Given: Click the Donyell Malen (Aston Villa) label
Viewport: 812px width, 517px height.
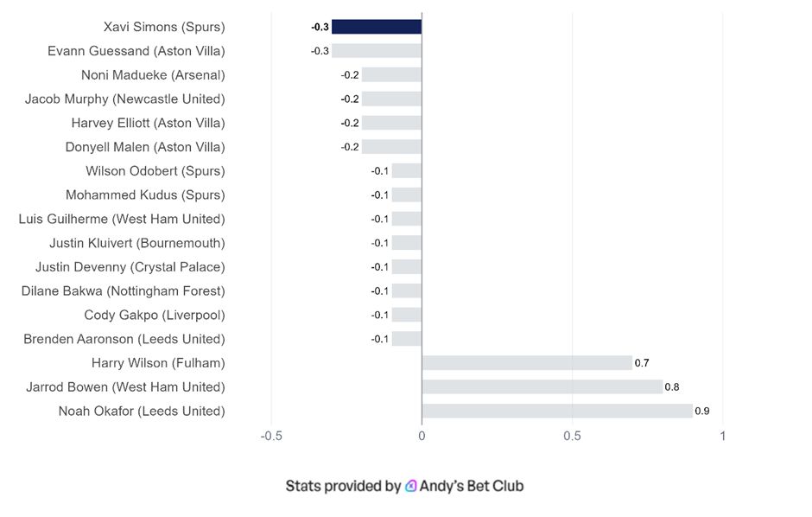Looking at the screenshot, I should (x=145, y=147).
